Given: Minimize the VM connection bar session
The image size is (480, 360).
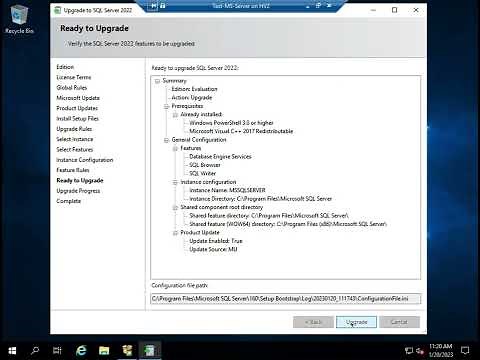Looking at the screenshot, I should [x=308, y=6].
